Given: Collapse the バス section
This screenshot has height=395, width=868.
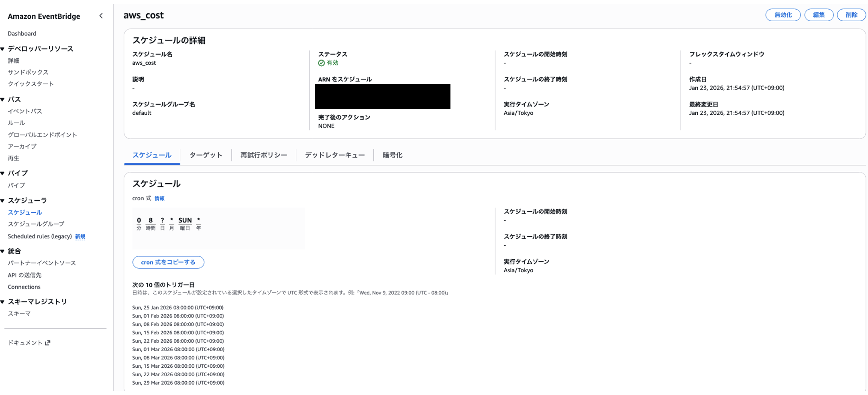Looking at the screenshot, I should point(2,100).
